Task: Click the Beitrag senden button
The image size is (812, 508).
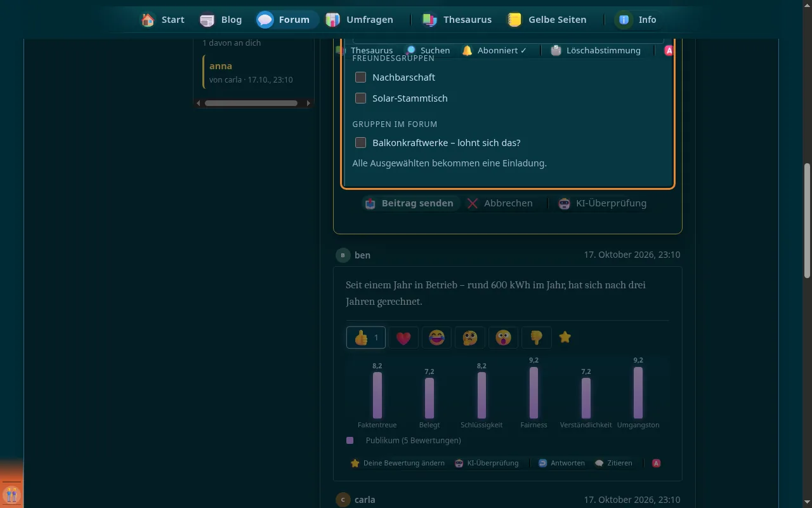Action: [409, 203]
